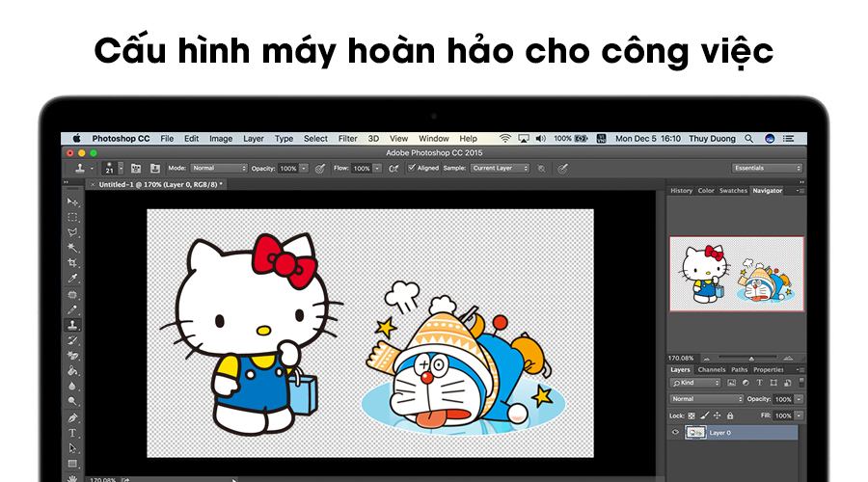The height and width of the screenshot is (482, 868).
Task: Open the tool preset picker arrow
Action: (92, 169)
